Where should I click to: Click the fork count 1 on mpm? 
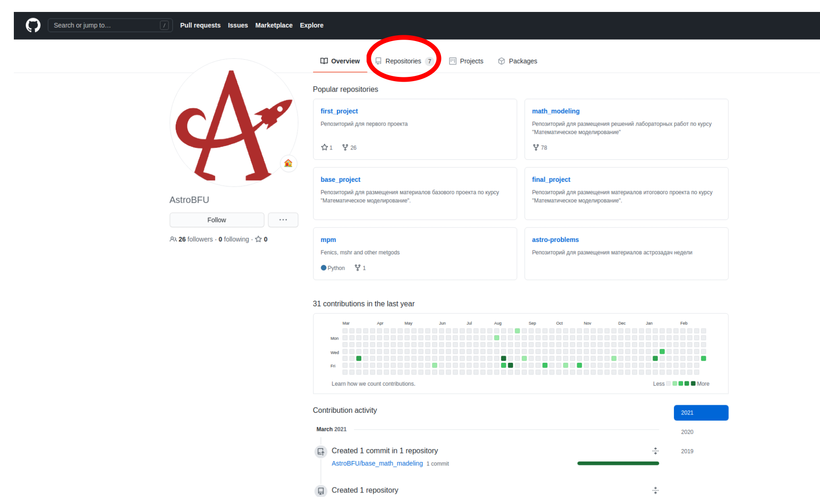pyautogui.click(x=360, y=268)
